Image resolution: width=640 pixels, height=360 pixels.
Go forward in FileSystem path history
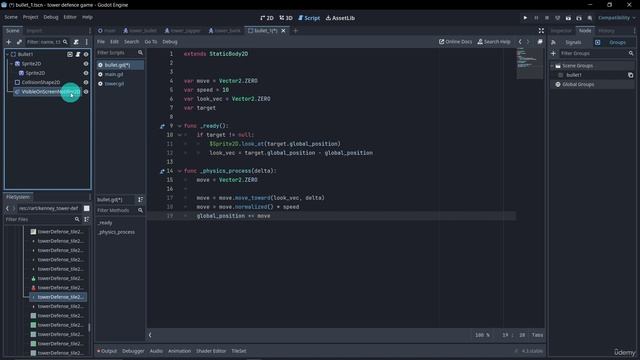point(14,209)
